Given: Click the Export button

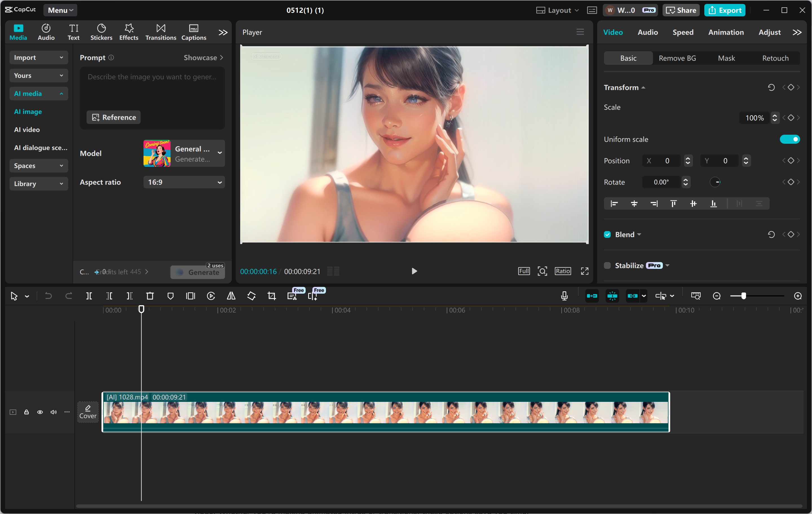Looking at the screenshot, I should click(x=725, y=10).
